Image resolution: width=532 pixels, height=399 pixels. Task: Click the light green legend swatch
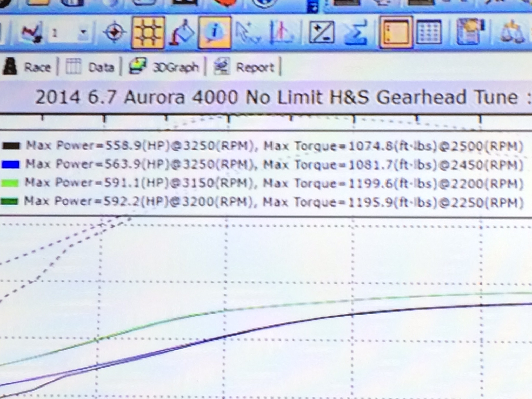coord(10,183)
